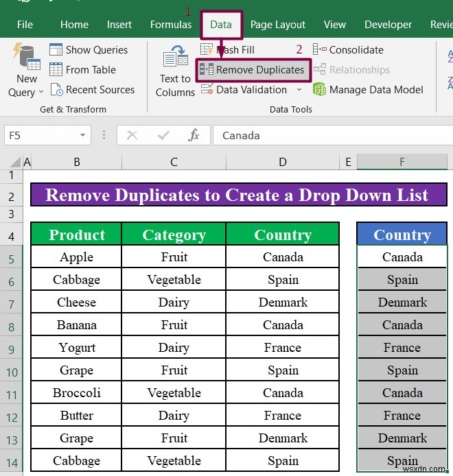Switch to the View tab
This screenshot has height=476, width=453.
pyautogui.click(x=334, y=25)
